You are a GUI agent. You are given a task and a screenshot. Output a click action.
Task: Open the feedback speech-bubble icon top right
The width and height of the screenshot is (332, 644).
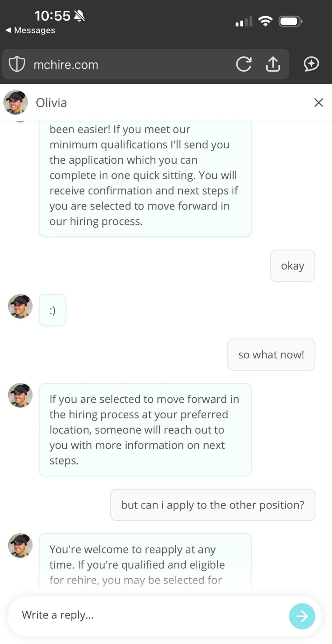(x=311, y=64)
